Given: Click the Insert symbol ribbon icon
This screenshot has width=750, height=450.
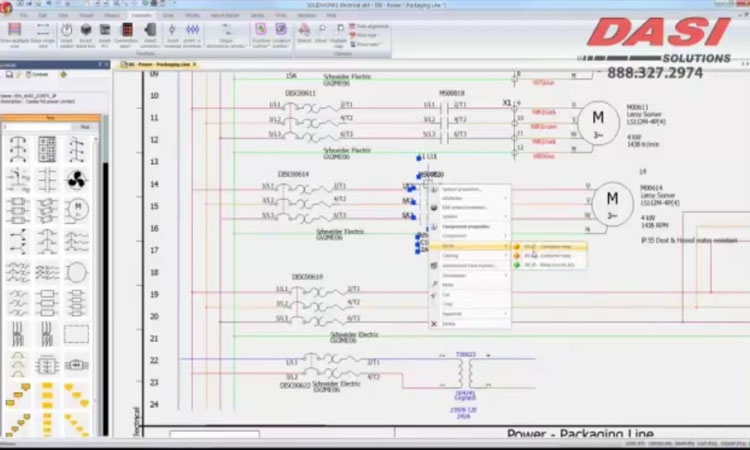Looking at the screenshot, I should (69, 33).
